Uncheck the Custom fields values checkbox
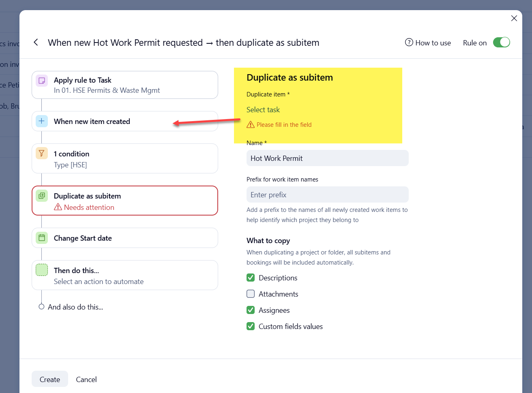This screenshot has height=393, width=532. point(251,326)
